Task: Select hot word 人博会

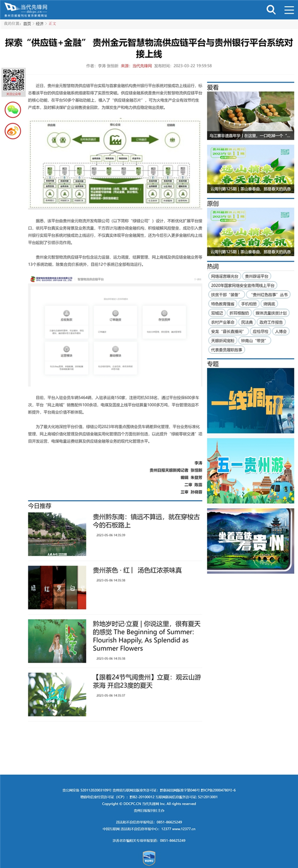Action: tap(281, 331)
